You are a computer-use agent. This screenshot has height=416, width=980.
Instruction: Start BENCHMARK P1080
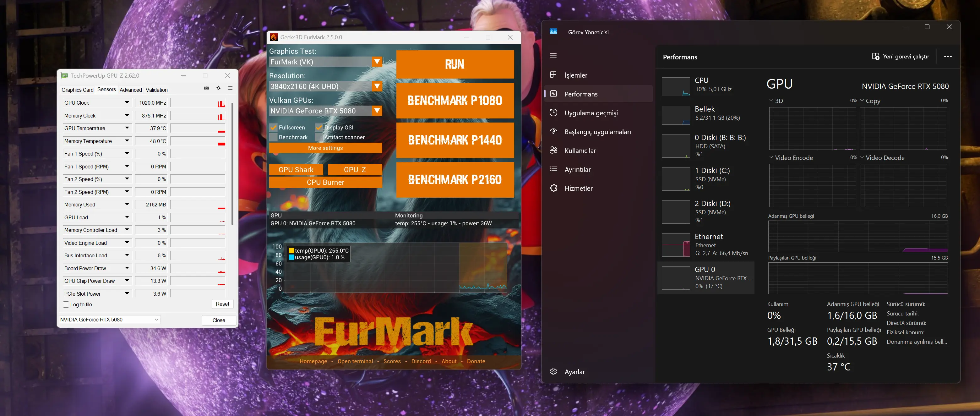[455, 101]
